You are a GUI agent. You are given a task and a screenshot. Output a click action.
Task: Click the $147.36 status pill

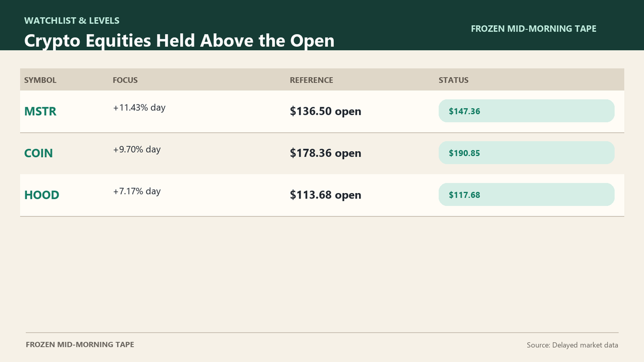(526, 111)
